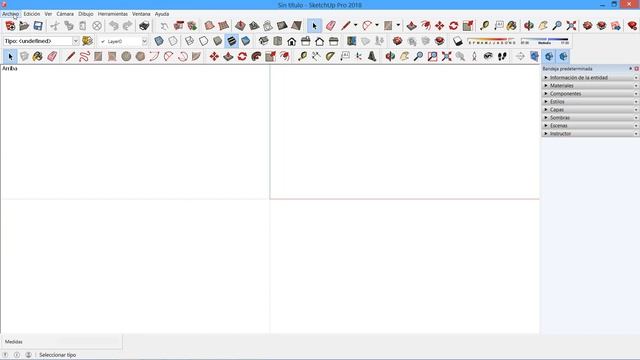Screen dimensions: 640x360
Task: Activate the Look Around eye tool
Action: (x=488, y=56)
